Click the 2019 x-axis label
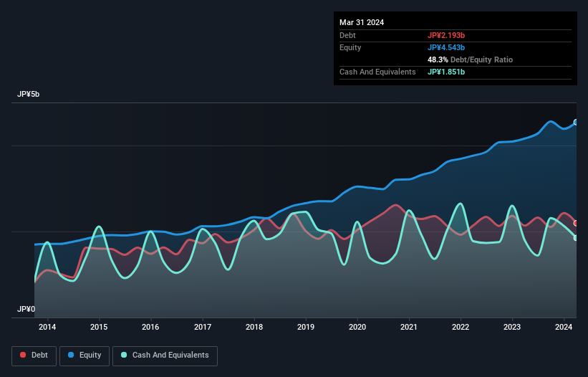 306,327
